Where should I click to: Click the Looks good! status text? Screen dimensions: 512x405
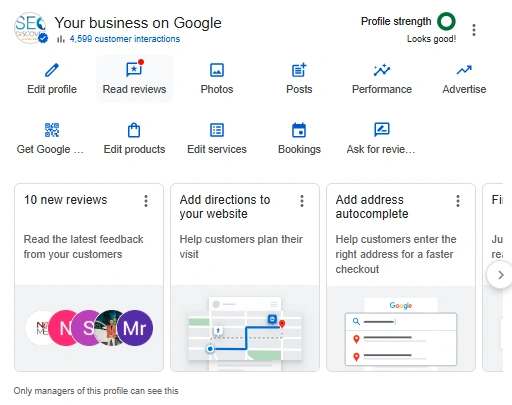(431, 39)
